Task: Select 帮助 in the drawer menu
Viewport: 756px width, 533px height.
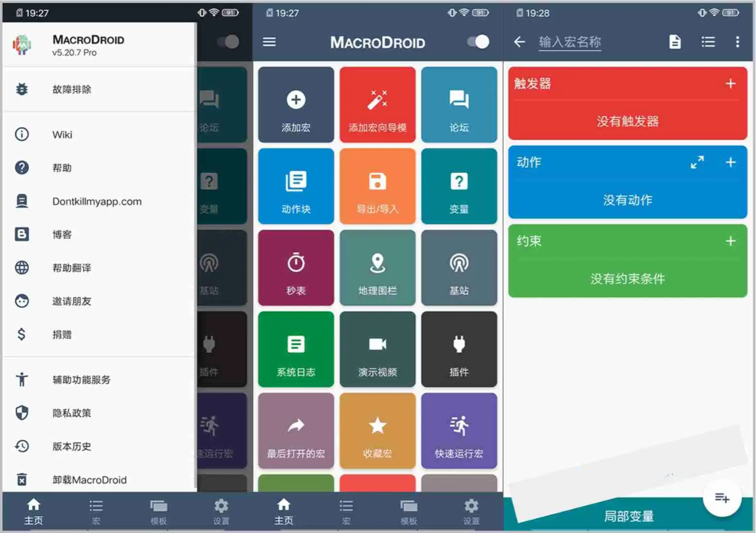Action: 99,168
